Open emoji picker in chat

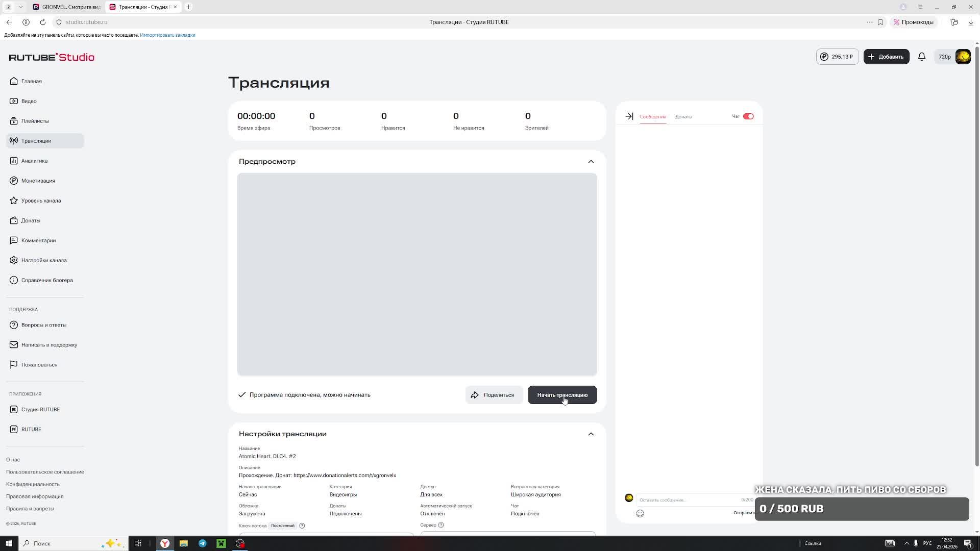click(640, 513)
